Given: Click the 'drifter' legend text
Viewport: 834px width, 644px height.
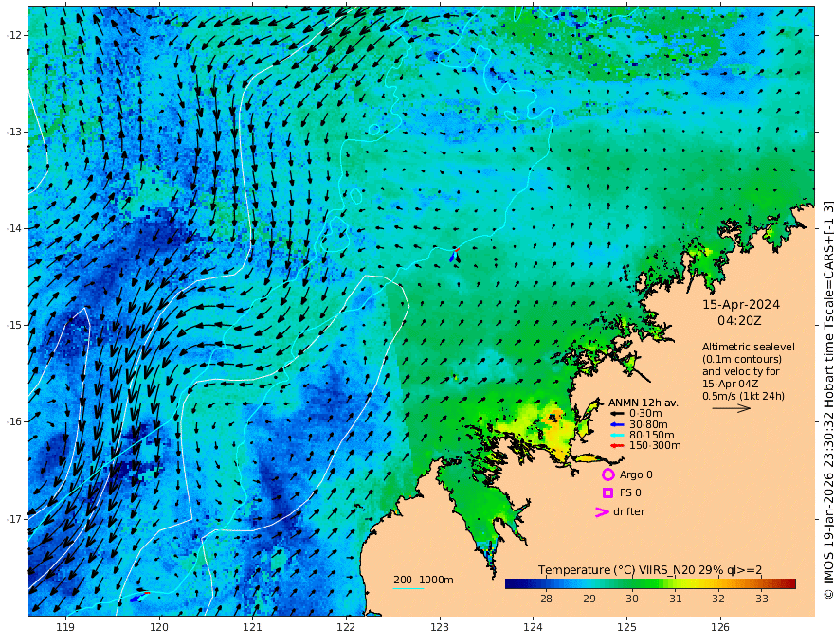Looking at the screenshot, I should tap(628, 511).
